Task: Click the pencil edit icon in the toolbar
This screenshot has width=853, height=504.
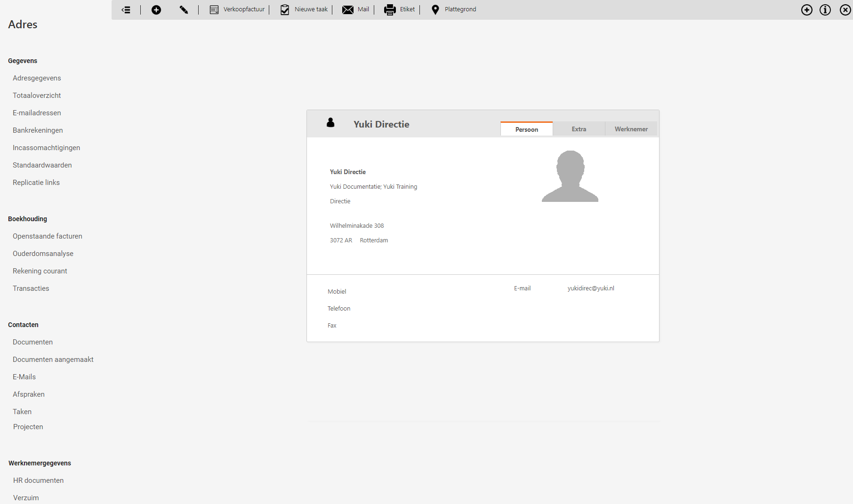Action: [184, 9]
